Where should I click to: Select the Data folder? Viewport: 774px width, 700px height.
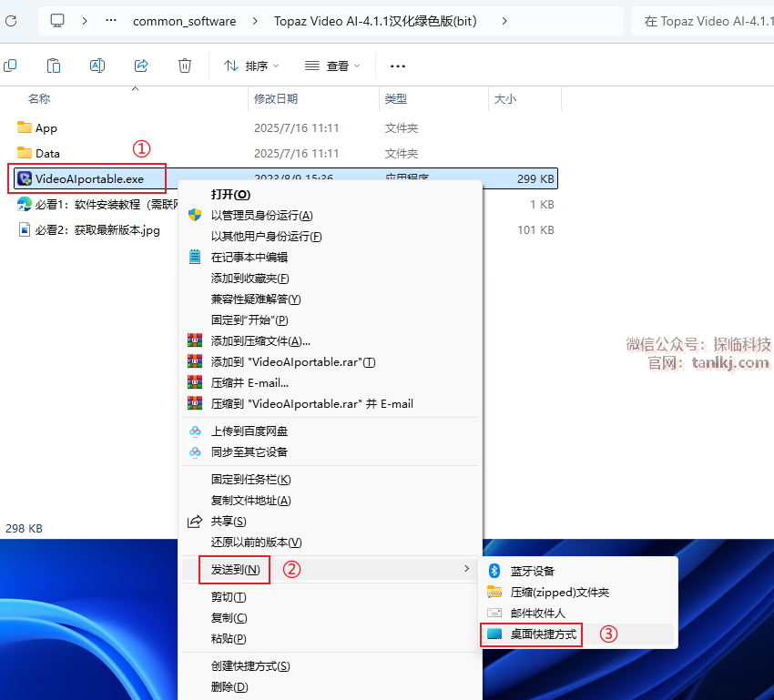point(47,154)
